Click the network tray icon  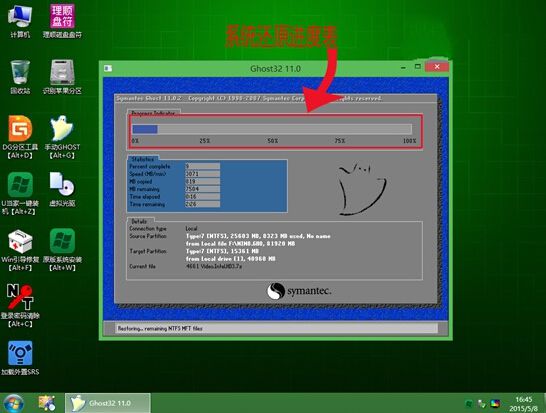482,404
